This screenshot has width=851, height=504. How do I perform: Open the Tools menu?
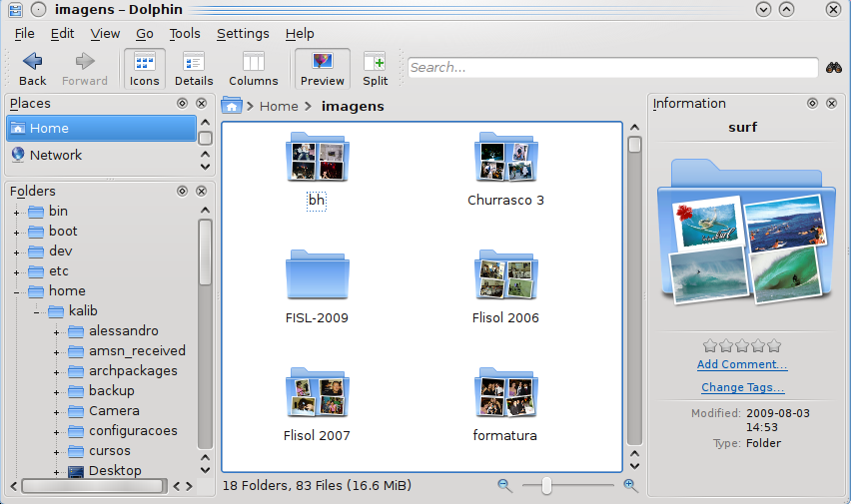coord(184,33)
